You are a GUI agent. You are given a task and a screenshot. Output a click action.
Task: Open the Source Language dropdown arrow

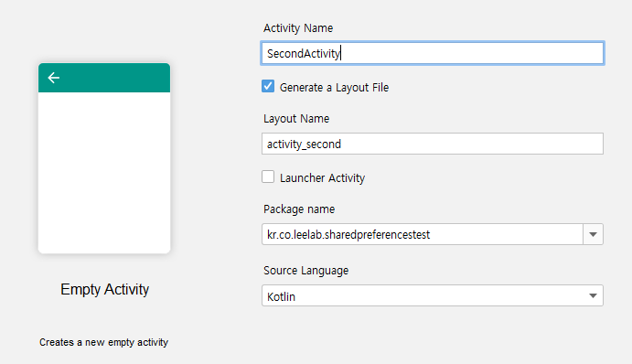(x=593, y=296)
